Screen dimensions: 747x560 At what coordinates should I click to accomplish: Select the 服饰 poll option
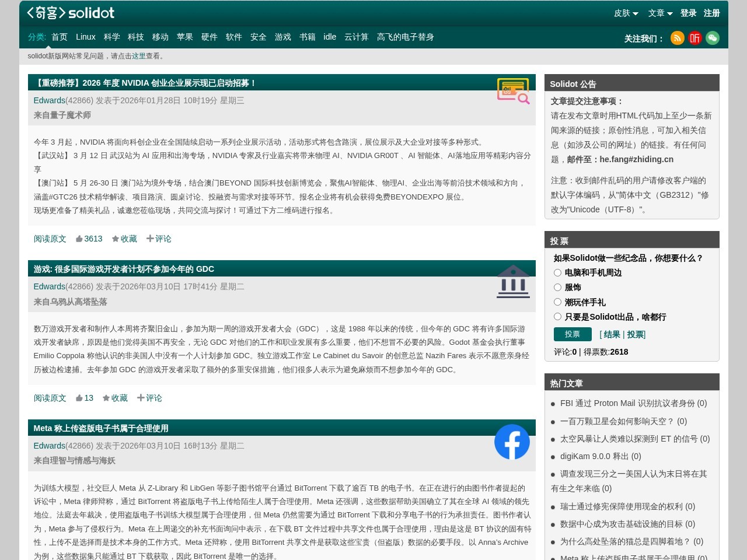(x=557, y=287)
